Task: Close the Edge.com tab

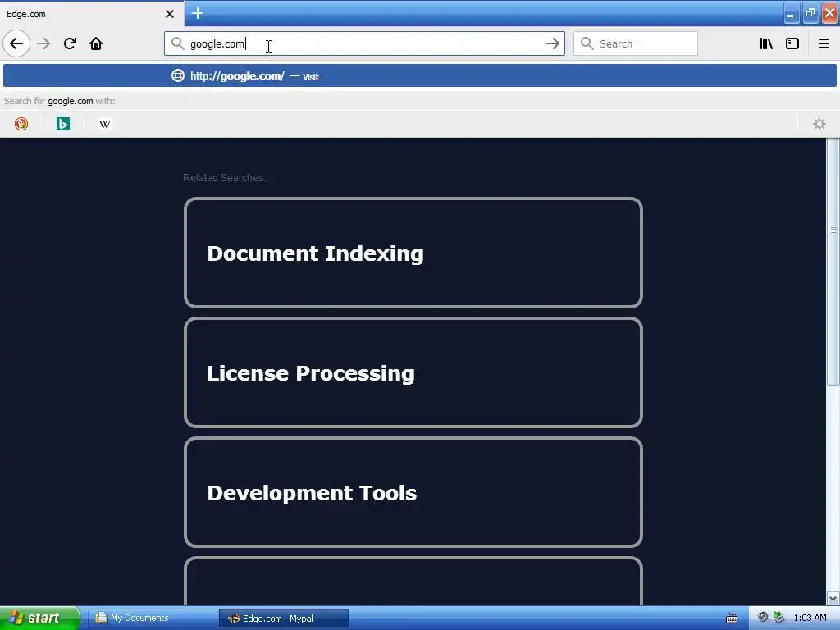Action: (x=170, y=14)
